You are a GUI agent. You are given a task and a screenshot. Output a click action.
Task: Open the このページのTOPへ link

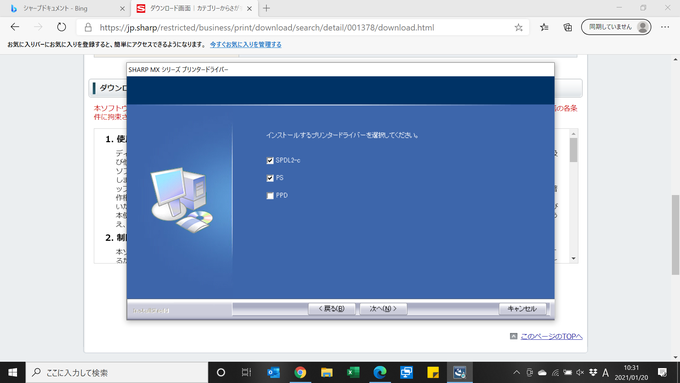[551, 336]
